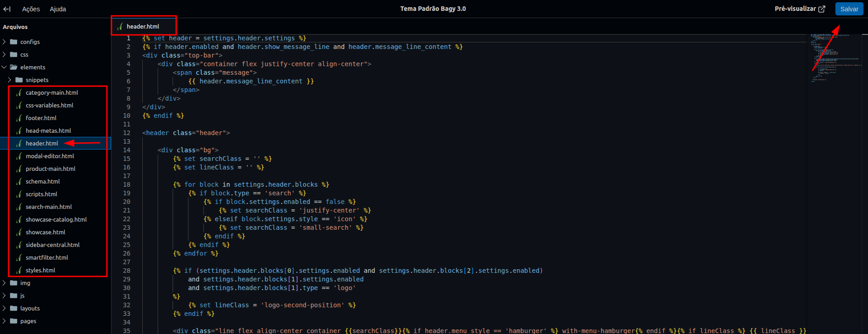868x334 pixels.
Task: Click the back arrow icon at top left
Action: [x=7, y=9]
